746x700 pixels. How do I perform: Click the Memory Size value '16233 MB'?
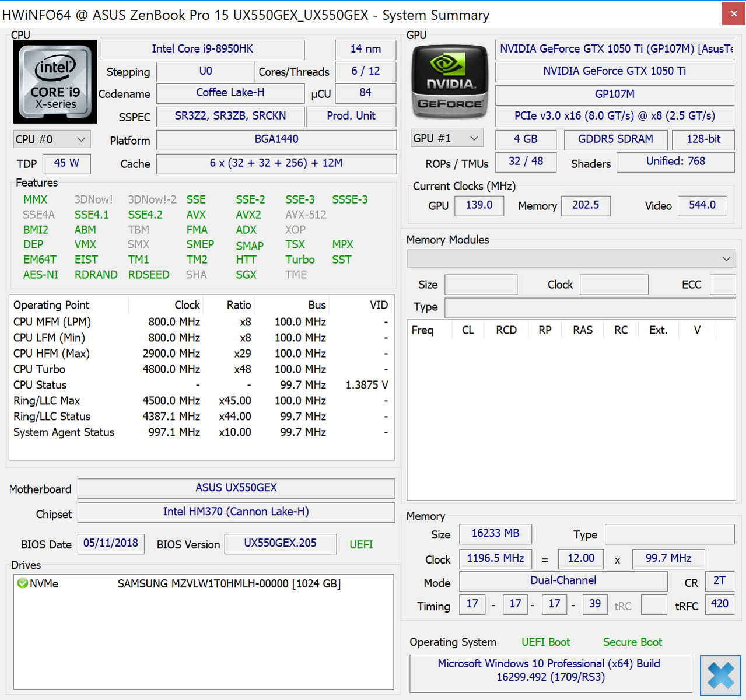[495, 534]
